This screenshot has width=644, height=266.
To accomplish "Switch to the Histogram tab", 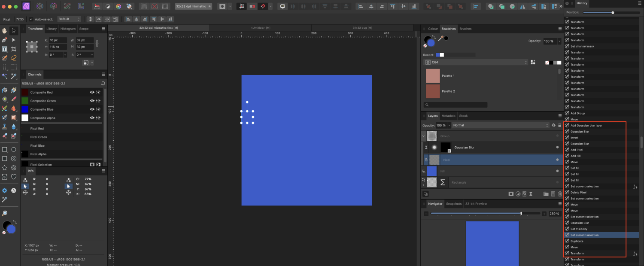I will pyautogui.click(x=67, y=29).
